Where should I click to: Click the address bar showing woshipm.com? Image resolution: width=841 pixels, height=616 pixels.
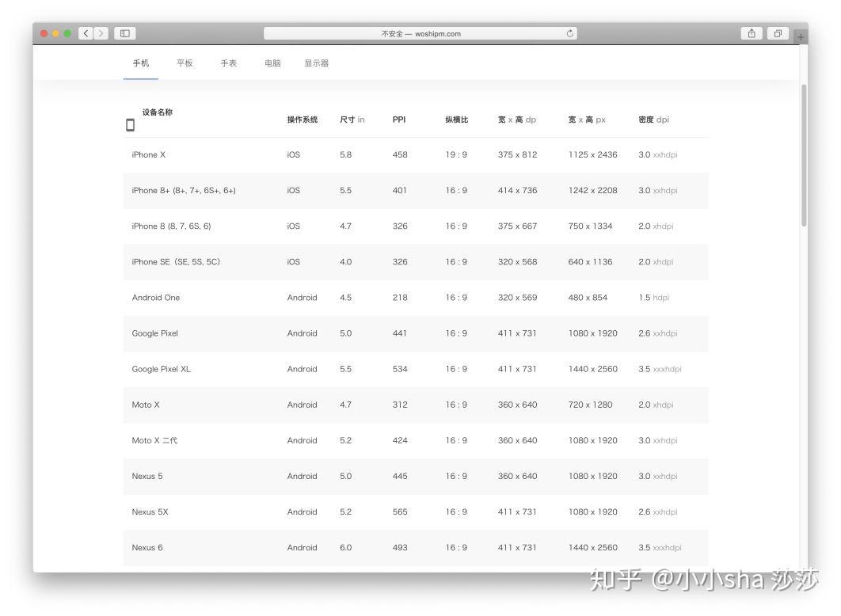pos(420,33)
